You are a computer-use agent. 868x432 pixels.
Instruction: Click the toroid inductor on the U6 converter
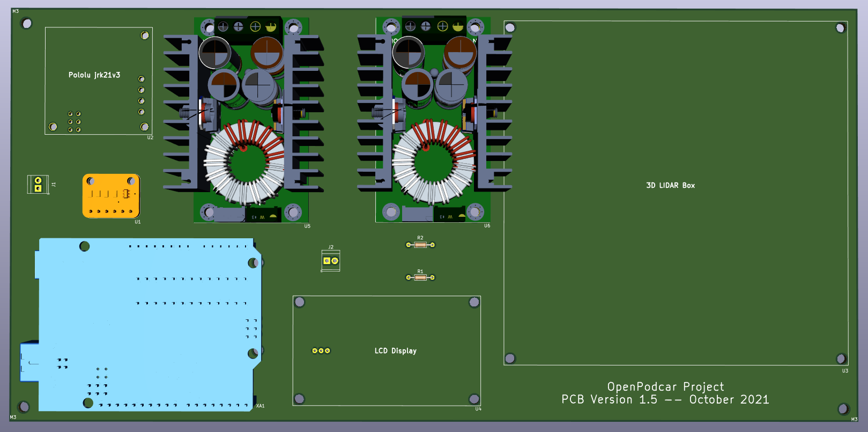(x=433, y=162)
